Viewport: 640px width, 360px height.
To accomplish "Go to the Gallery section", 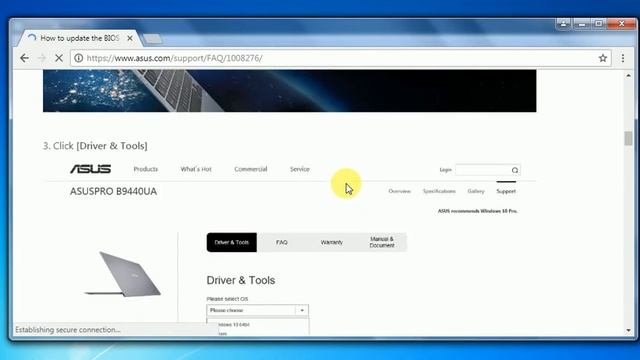I will click(476, 191).
